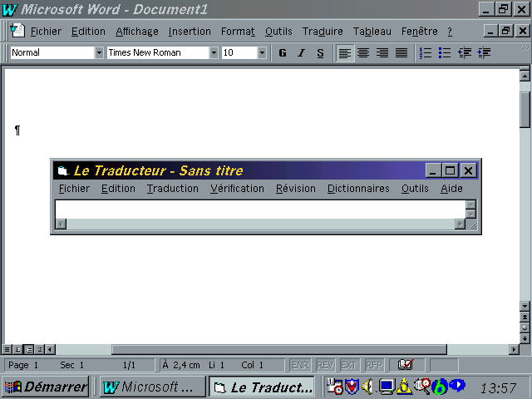
Task: Click Word vertical scrollbar thumb
Action: point(525,109)
